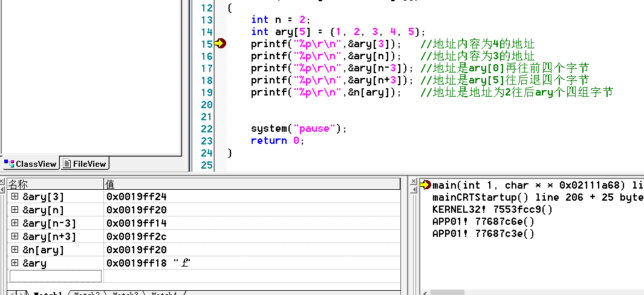
Task: Click the comment on line 15
Action: [x=478, y=44]
